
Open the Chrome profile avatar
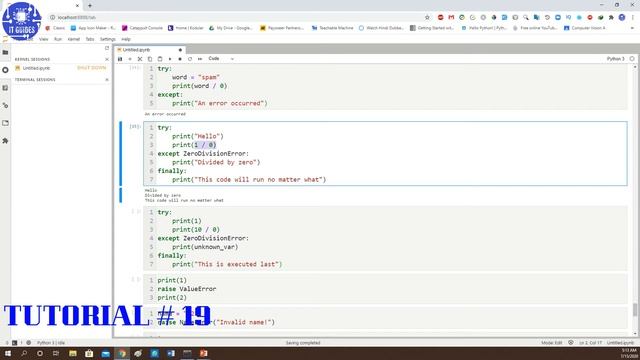pyautogui.click(x=622, y=18)
